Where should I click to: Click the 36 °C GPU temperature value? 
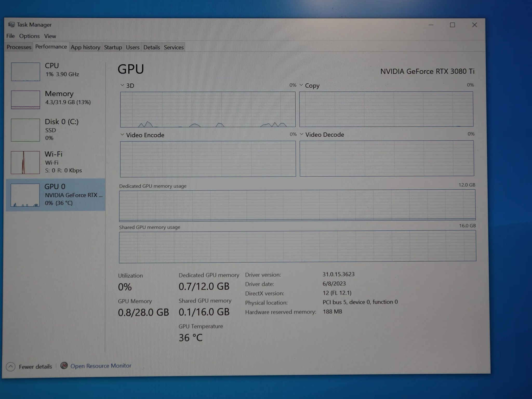point(190,338)
